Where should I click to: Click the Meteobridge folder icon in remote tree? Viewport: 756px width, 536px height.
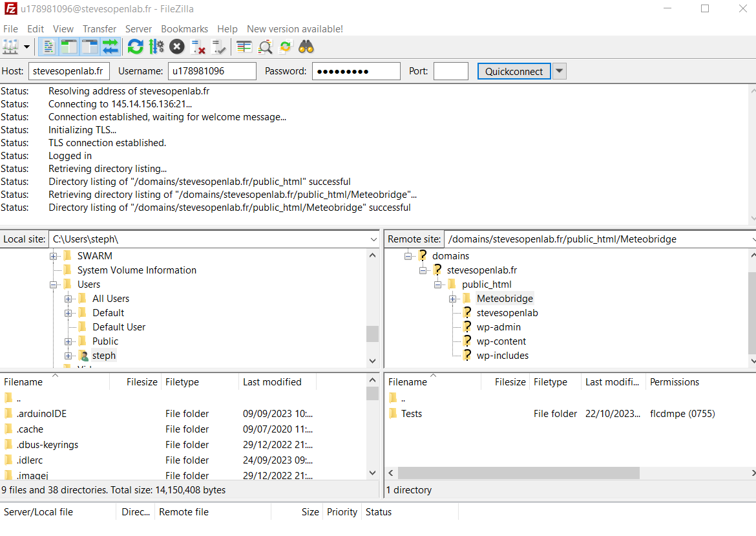467,299
